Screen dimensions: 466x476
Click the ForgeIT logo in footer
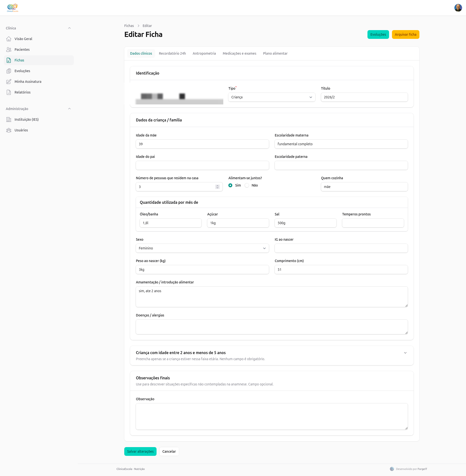pos(392,469)
